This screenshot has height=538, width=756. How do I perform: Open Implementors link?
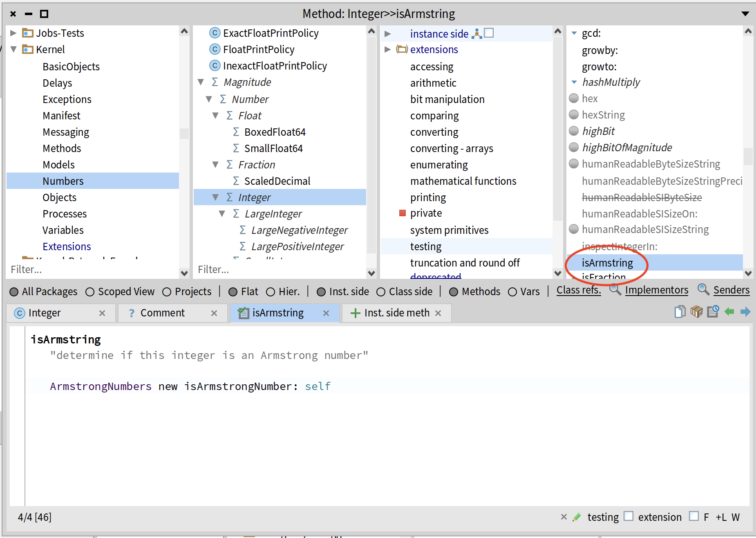point(656,290)
